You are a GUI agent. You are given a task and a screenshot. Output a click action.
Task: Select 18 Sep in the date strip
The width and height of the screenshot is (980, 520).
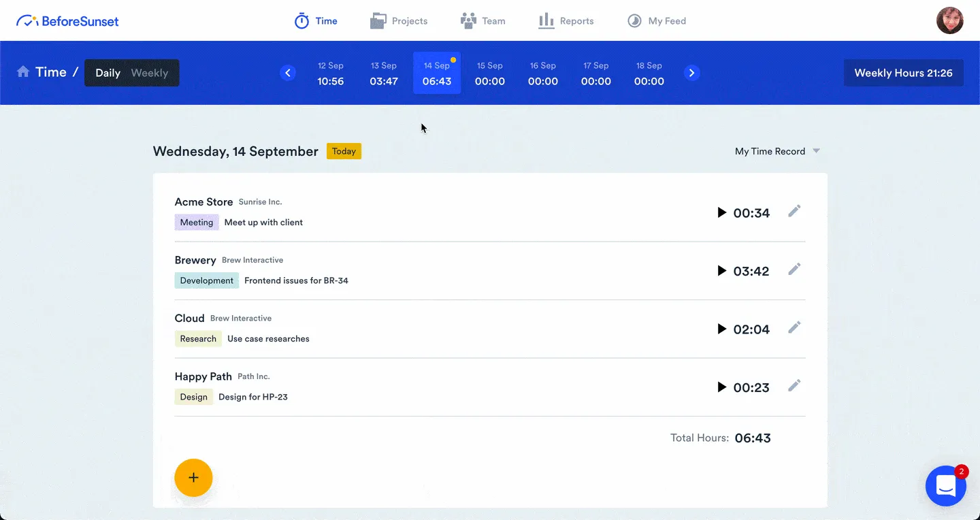(649, 74)
